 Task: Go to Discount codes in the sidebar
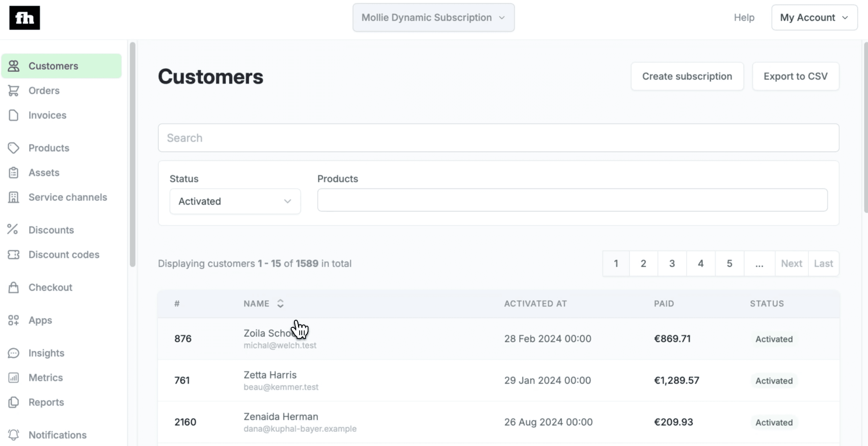(x=64, y=254)
